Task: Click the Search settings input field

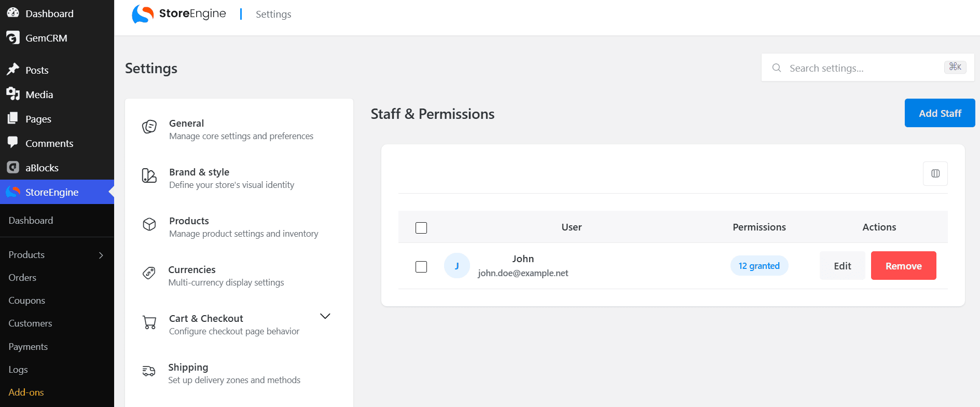Action: click(x=867, y=67)
